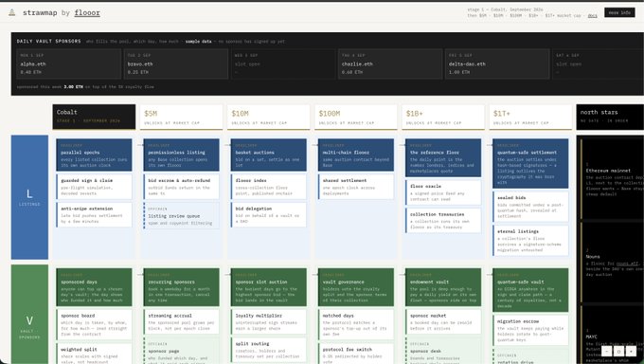
Task: Open the sealed bids card
Action: (x=530, y=207)
